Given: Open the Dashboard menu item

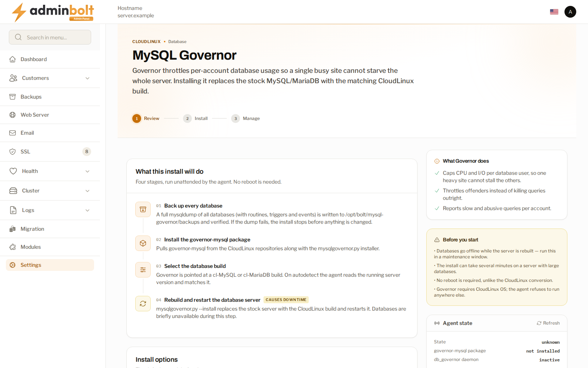Looking at the screenshot, I should [x=50, y=59].
